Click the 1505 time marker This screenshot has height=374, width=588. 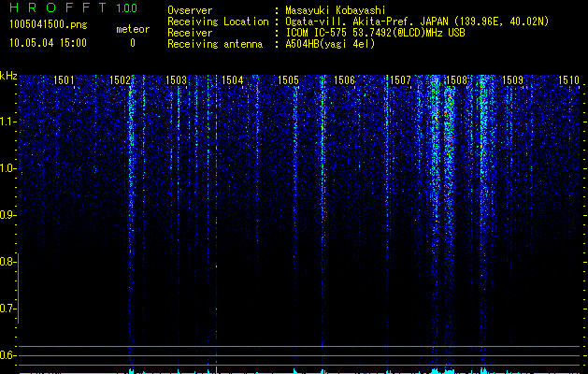pos(288,80)
